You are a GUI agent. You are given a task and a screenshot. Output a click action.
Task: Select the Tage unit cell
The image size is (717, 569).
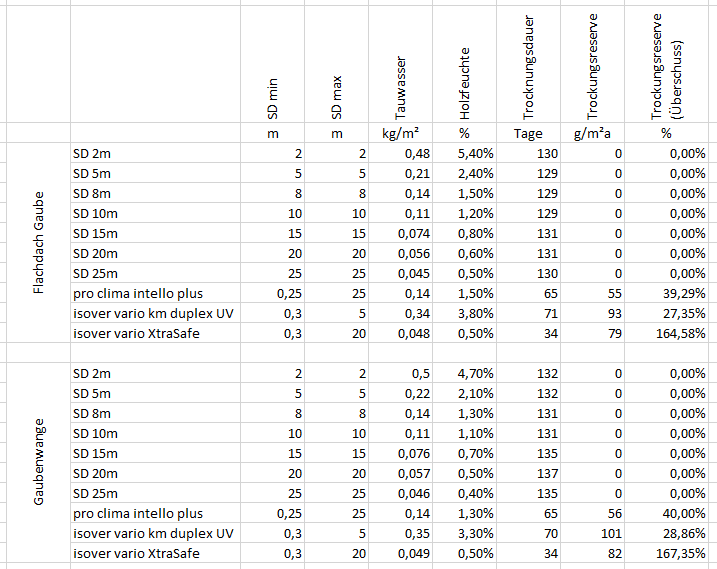tap(530, 133)
